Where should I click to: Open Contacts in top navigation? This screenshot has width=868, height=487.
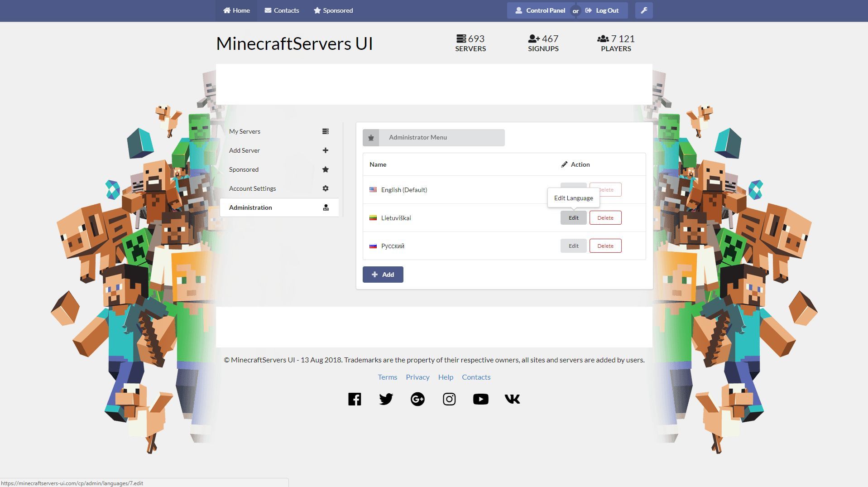pyautogui.click(x=282, y=10)
